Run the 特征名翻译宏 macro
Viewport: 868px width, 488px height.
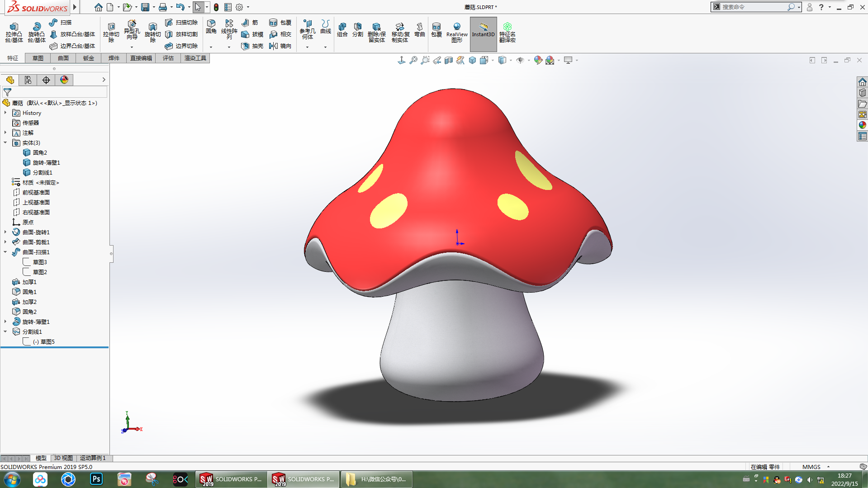pos(508,33)
